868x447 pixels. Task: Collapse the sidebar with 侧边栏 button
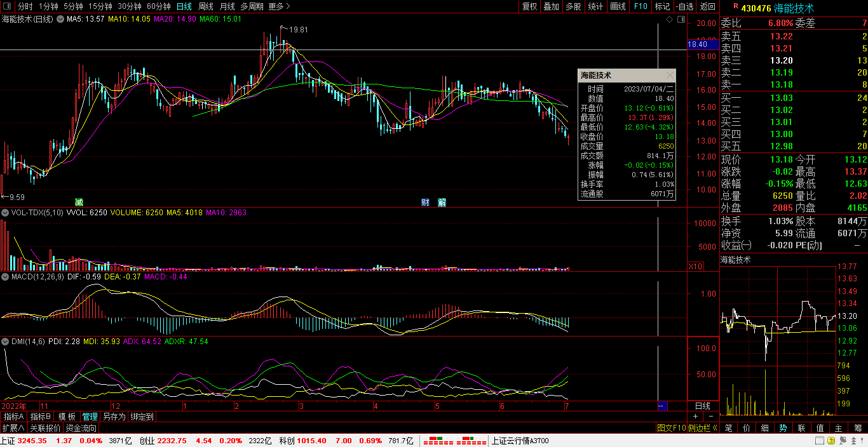[703, 429]
